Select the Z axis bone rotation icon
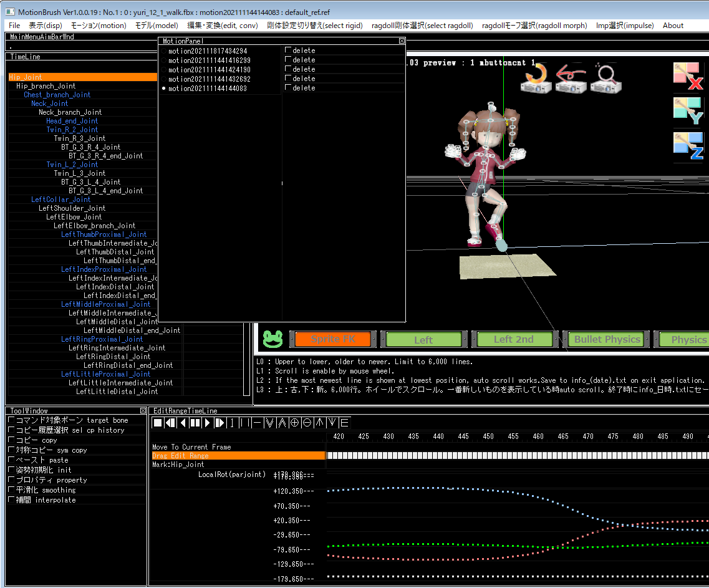The image size is (709, 588). 688,147
